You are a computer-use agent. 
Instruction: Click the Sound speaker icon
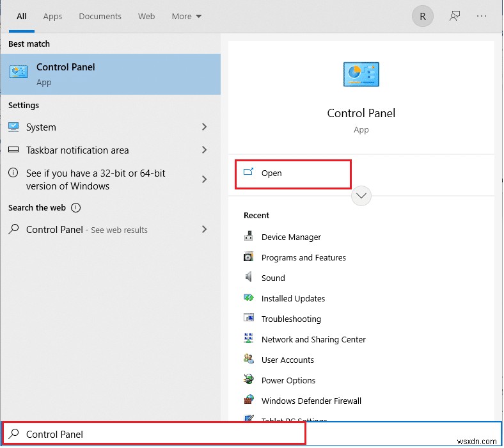[249, 278]
